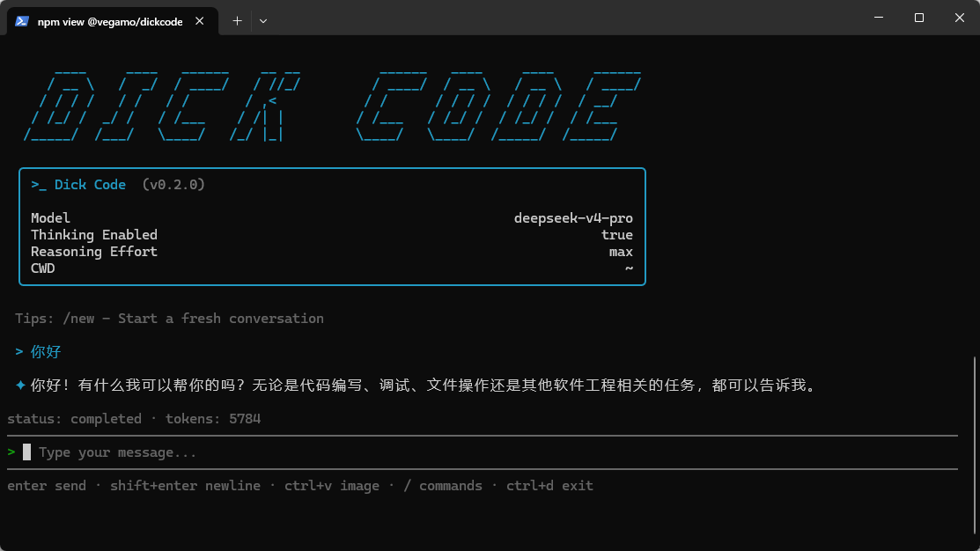Click the 'ctrl+v image' hint
Image resolution: width=980 pixels, height=551 pixels.
click(x=332, y=486)
